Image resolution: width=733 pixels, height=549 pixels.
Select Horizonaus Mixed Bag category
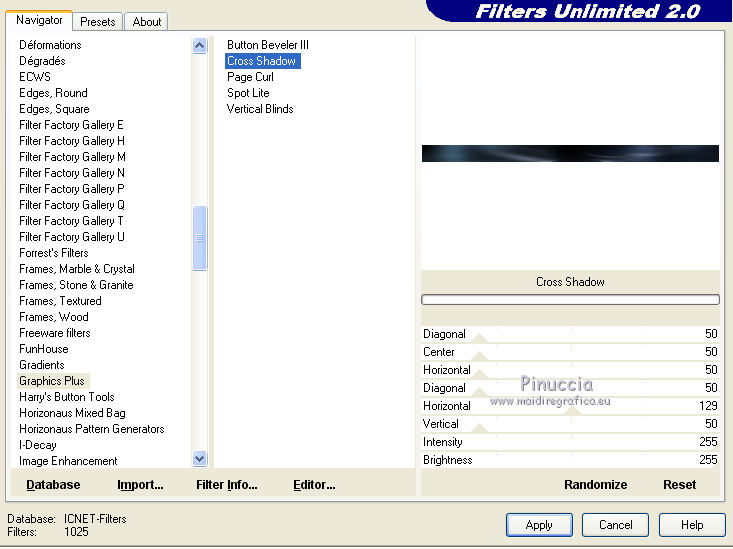(72, 413)
